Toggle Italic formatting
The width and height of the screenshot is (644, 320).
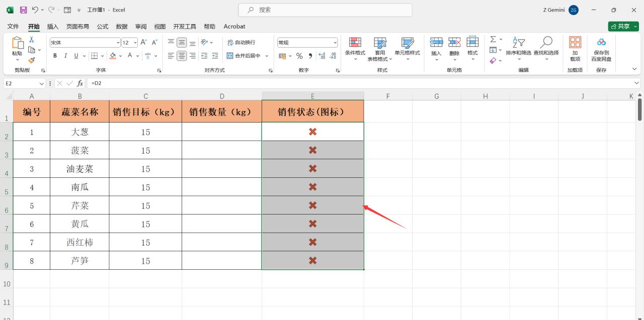pyautogui.click(x=66, y=56)
